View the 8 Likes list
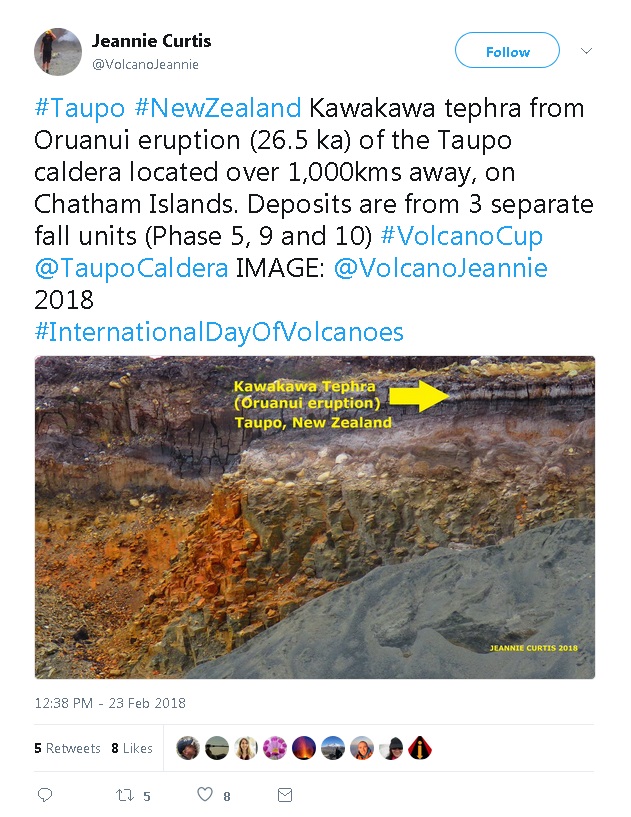631x817 pixels. 132,748
